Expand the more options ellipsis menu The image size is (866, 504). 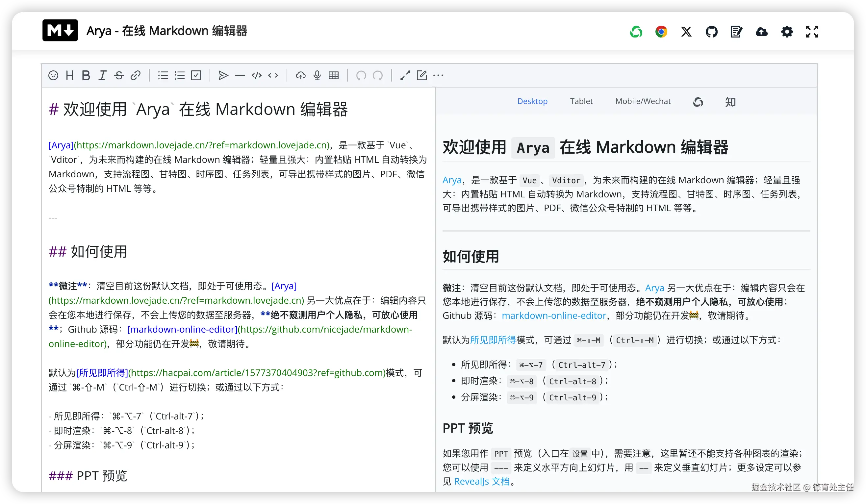click(438, 75)
